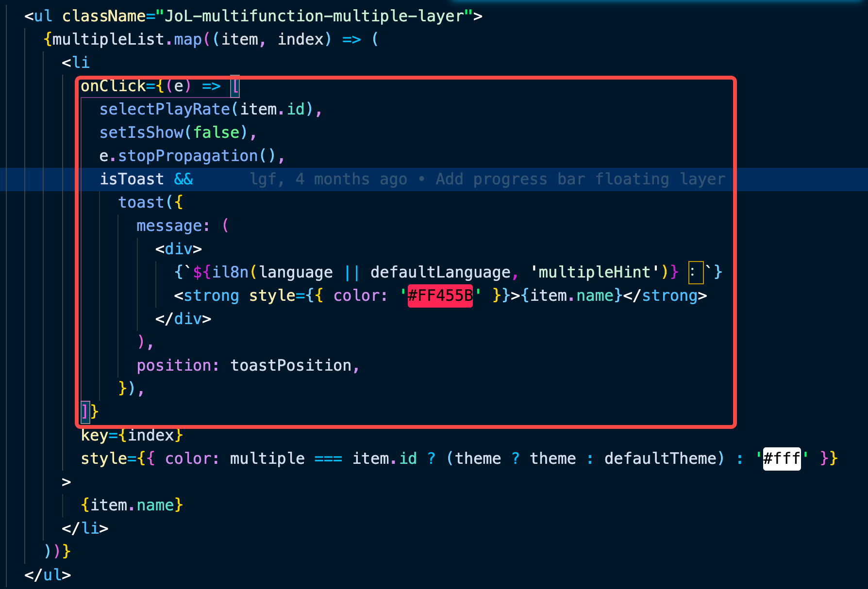Click the selectPlayRate function call
The width and height of the screenshot is (868, 589).
pos(165,109)
